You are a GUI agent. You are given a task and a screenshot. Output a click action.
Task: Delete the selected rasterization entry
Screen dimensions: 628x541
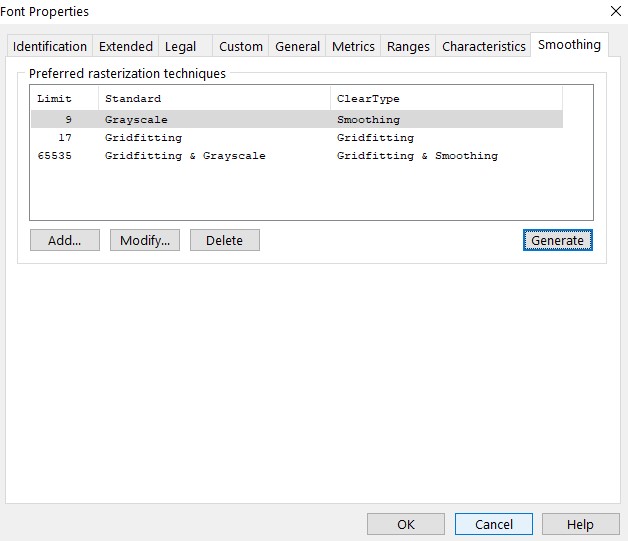pos(225,240)
